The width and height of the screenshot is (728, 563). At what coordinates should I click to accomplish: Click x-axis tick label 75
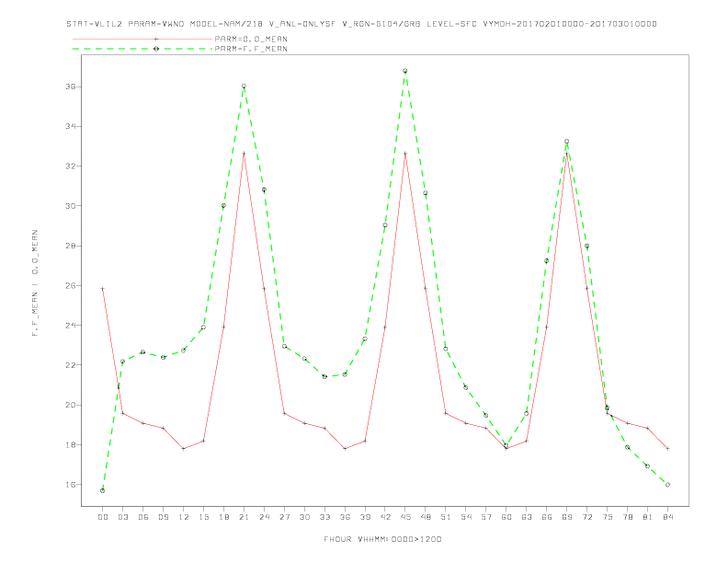[x=608, y=517]
